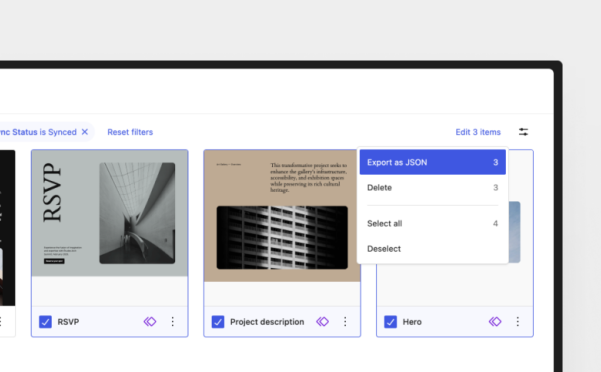The width and height of the screenshot is (601, 372).
Task: Choose Delete from the edit menu
Action: pyautogui.click(x=432, y=187)
